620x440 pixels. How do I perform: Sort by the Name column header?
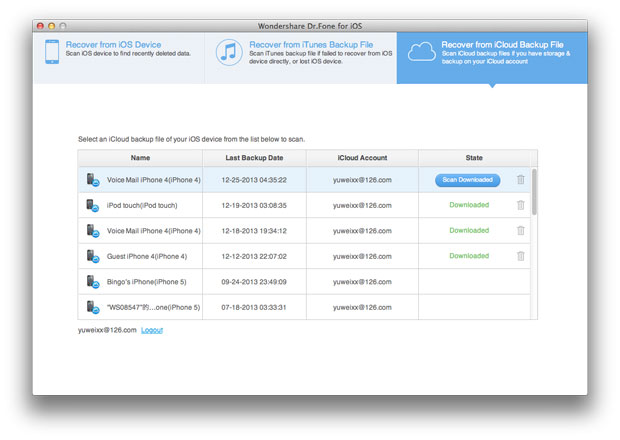(140, 158)
